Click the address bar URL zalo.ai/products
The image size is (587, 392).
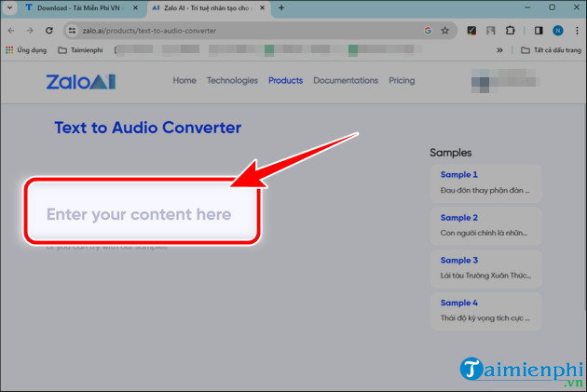[x=149, y=31]
